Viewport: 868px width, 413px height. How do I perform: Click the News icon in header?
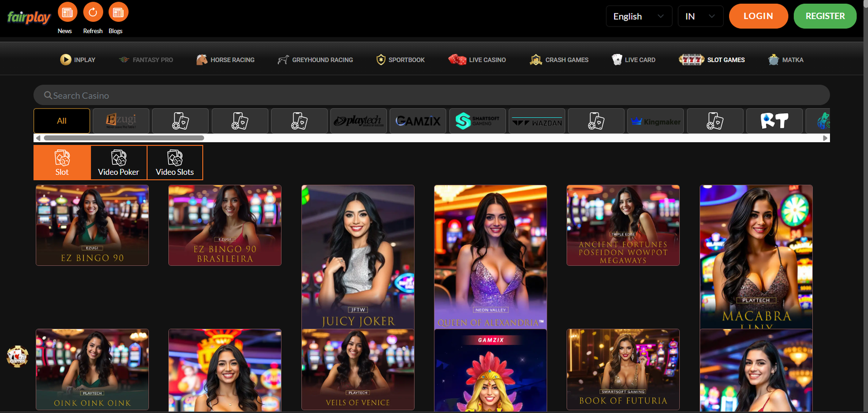click(x=67, y=12)
